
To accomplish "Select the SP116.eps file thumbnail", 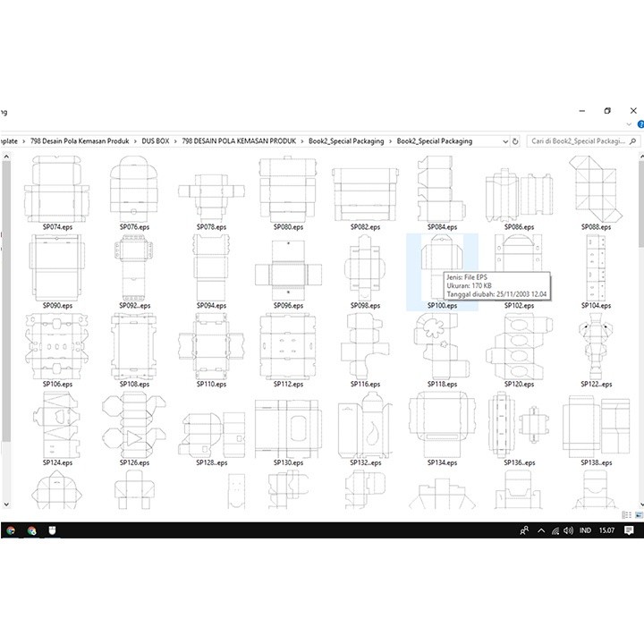I will click(365, 347).
